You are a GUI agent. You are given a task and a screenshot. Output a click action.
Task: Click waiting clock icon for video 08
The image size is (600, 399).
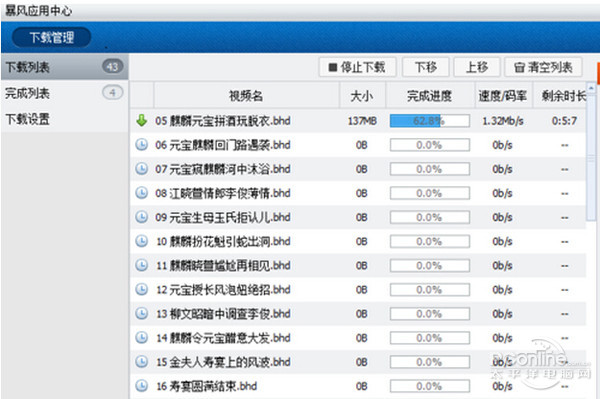[142, 193]
